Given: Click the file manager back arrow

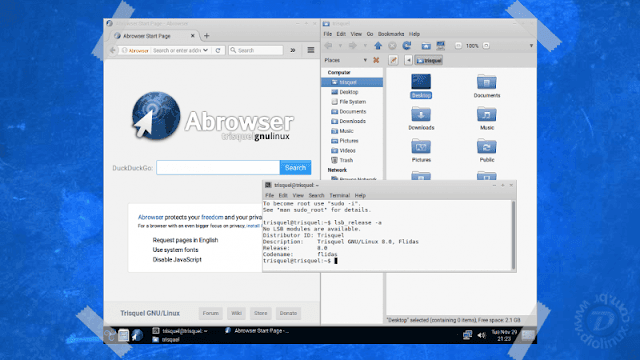Looking at the screenshot, I should coord(328,46).
